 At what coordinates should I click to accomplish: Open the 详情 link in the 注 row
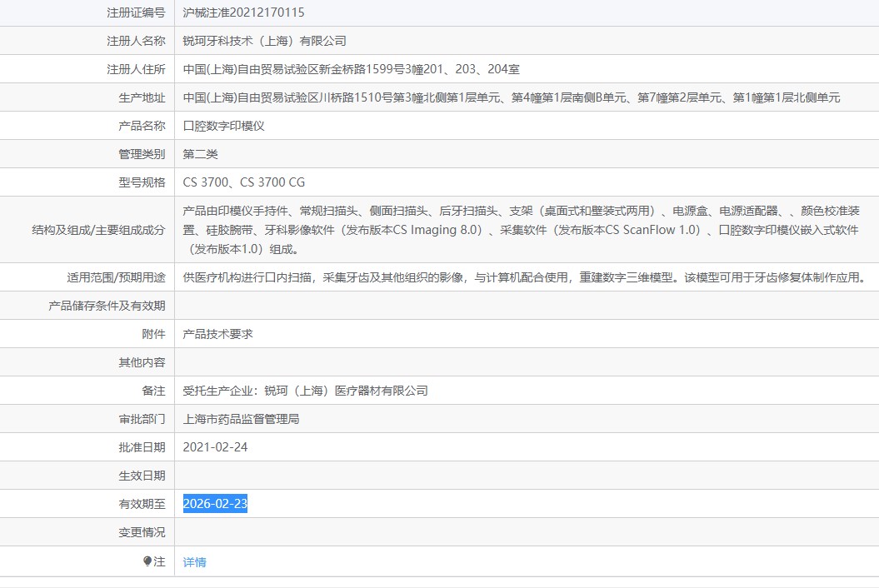[194, 561]
